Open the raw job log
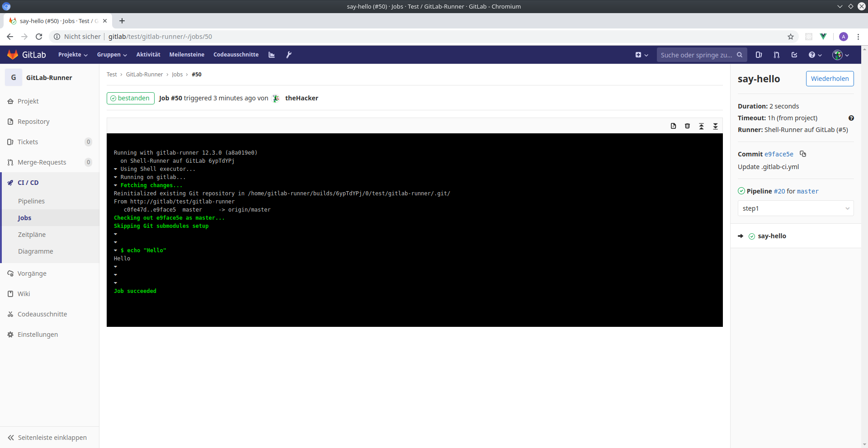Image resolution: width=868 pixels, height=448 pixels. pos(673,126)
